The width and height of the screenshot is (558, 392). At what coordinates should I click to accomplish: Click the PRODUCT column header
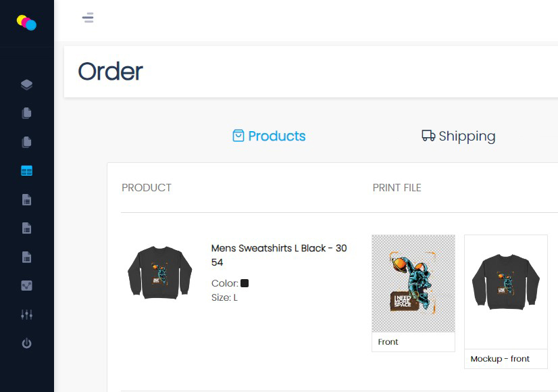pyautogui.click(x=147, y=188)
